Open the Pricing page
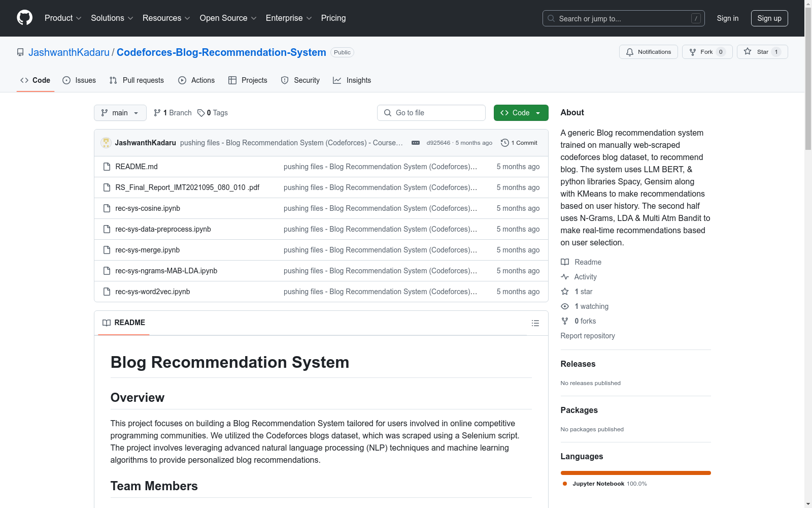Screen dimensions: 812x508 333,18
